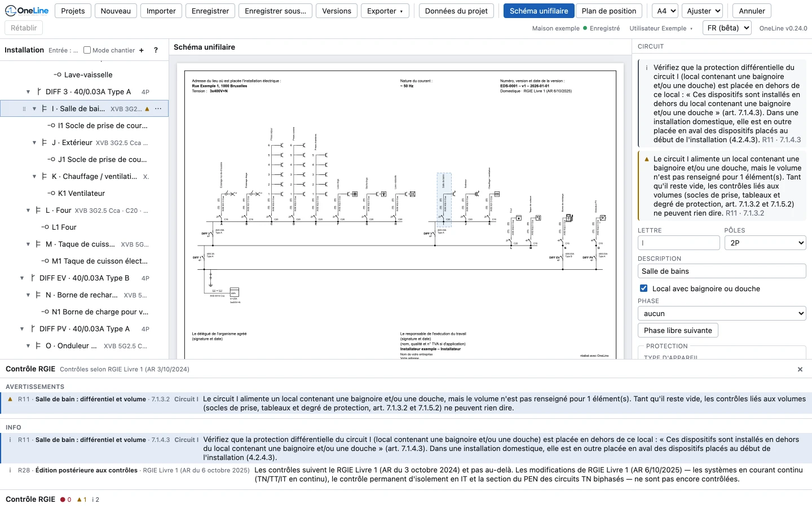Select M1 Taque de cuisson électrique row
Viewport: 812px width, 508px height.
click(x=85, y=261)
